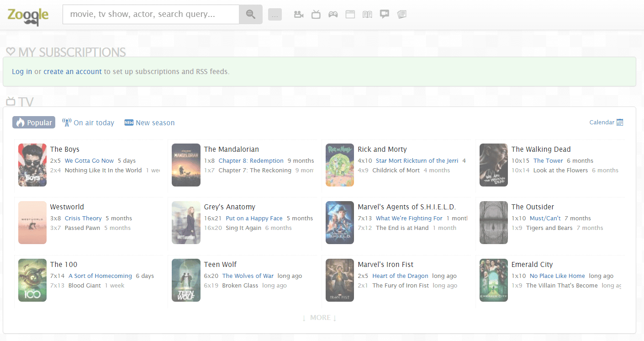Open episode Must/Can't

(x=545, y=218)
